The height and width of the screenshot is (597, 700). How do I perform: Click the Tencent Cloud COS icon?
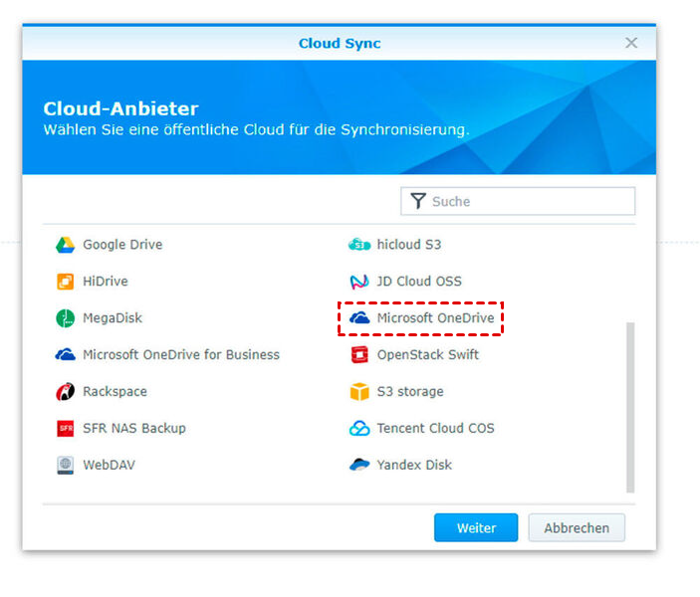click(x=358, y=429)
